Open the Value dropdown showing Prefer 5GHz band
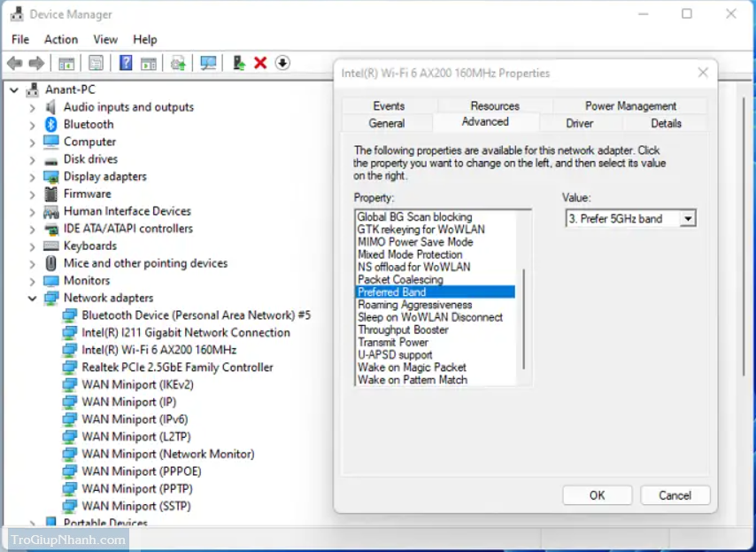 coord(688,218)
